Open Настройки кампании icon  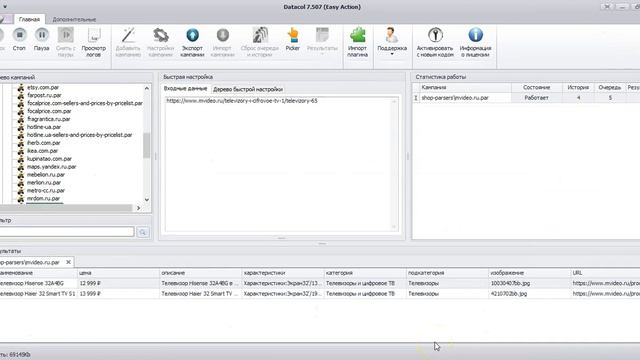160,36
